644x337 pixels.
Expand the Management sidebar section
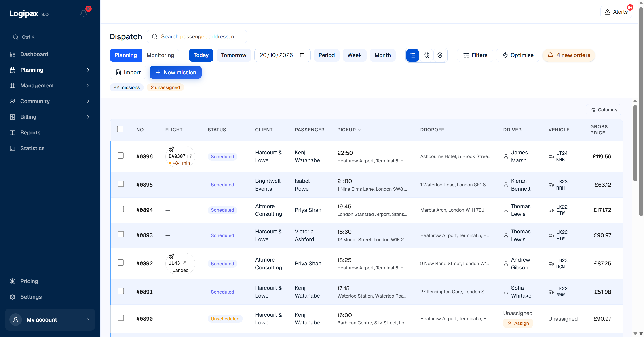[x=88, y=85]
